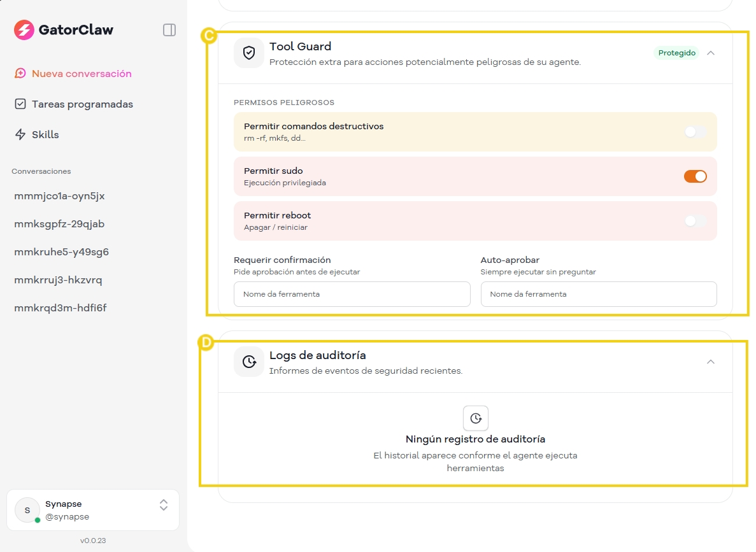Viewport: 756px width, 552px height.
Task: Start a Nueva conversación
Action: [x=81, y=74]
